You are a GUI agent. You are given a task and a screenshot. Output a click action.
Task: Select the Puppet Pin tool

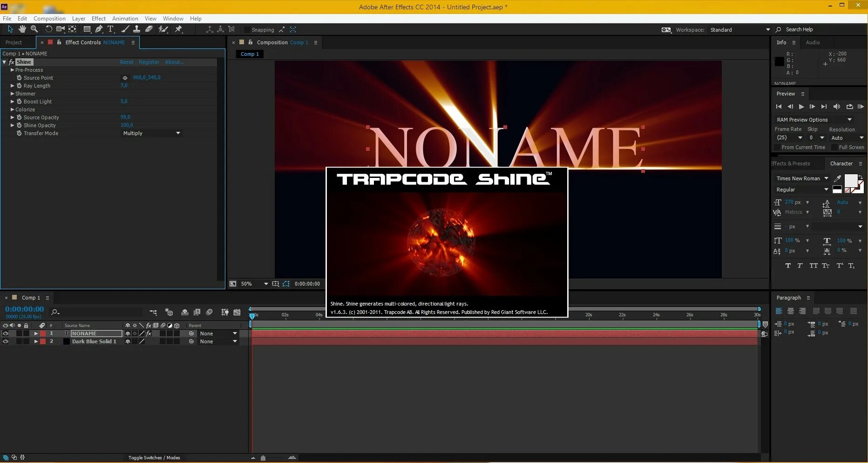coord(178,29)
